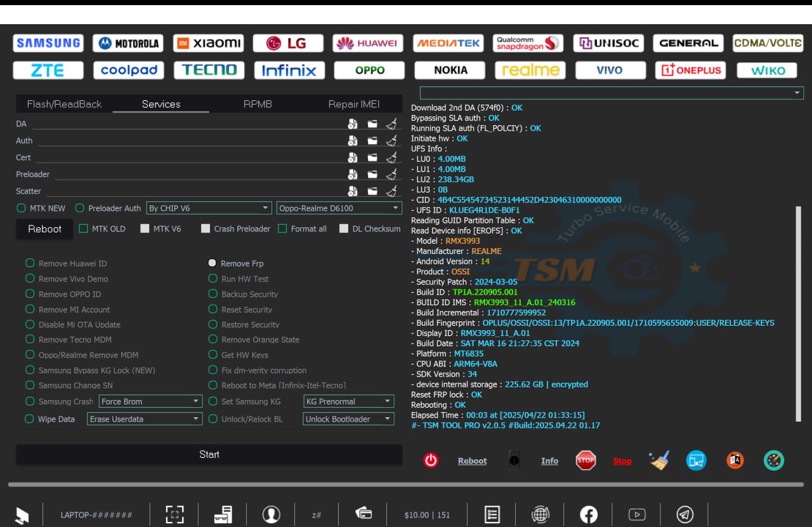The height and width of the screenshot is (527, 812).
Task: Switch to the Services tab
Action: 161,104
